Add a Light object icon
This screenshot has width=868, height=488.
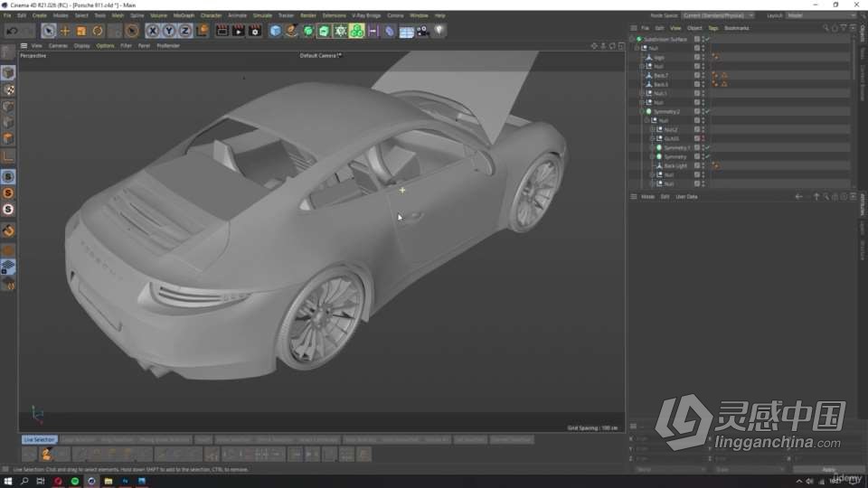point(439,31)
